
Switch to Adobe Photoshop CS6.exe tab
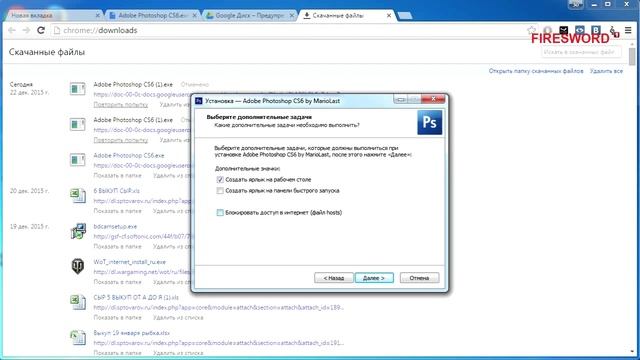pos(152,16)
